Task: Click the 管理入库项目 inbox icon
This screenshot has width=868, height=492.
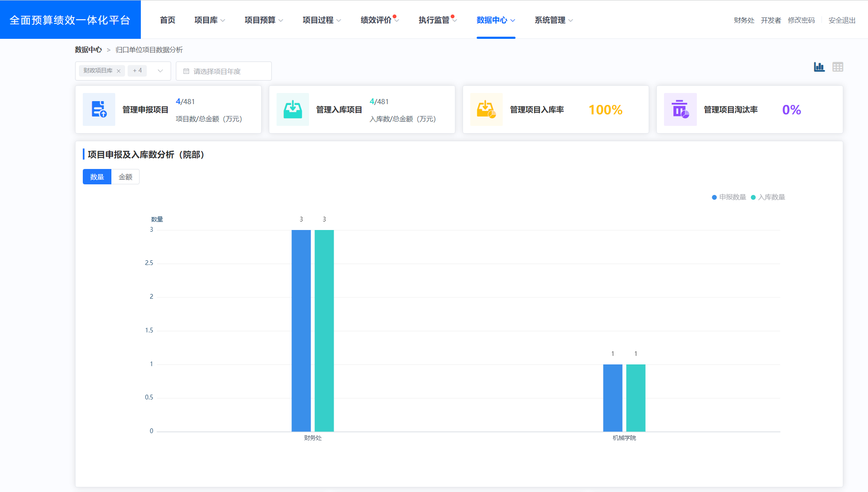Action: [x=293, y=109]
